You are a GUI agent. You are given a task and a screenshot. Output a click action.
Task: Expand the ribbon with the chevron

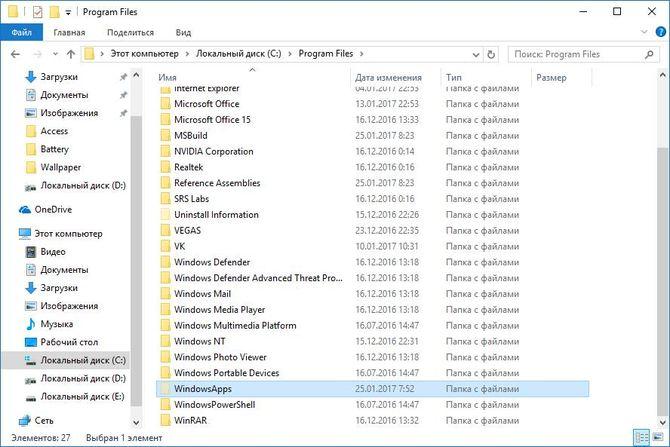pos(644,32)
